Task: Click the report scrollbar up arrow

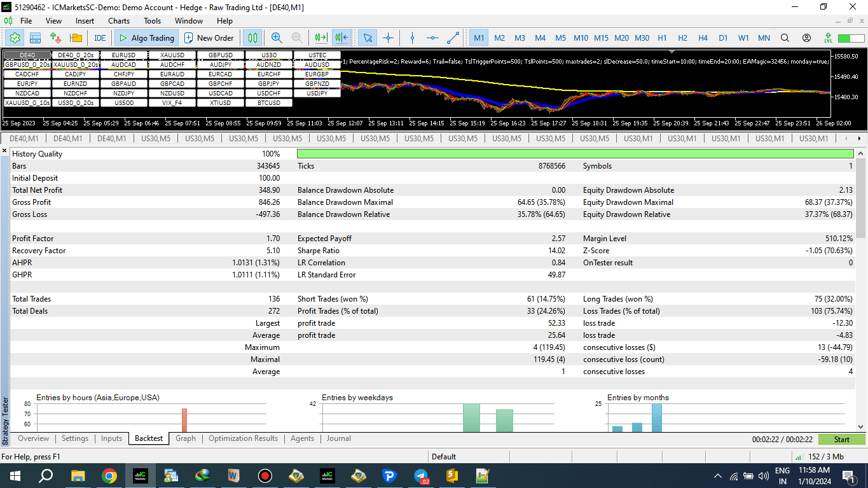Action: pyautogui.click(x=861, y=153)
